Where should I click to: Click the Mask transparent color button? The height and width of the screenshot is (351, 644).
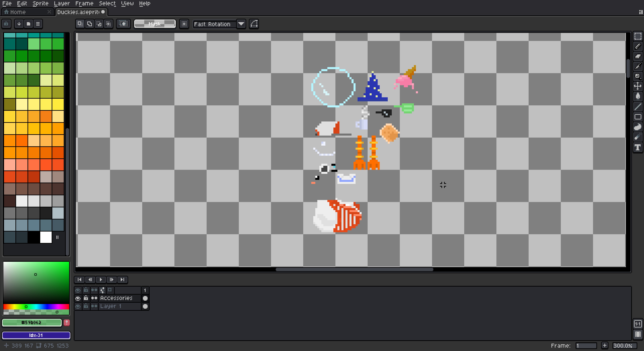tap(155, 24)
